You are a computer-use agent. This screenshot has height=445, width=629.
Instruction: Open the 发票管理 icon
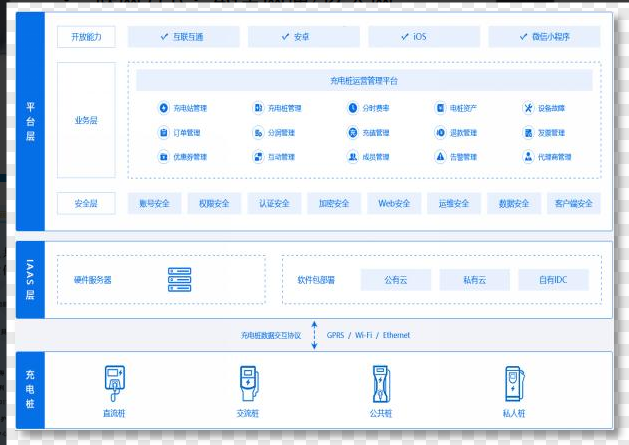[x=528, y=132]
